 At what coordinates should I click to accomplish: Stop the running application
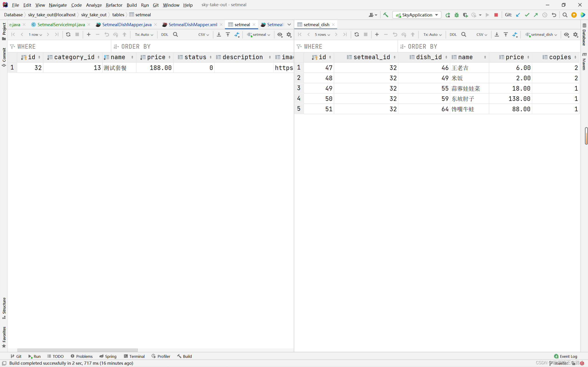click(x=496, y=15)
